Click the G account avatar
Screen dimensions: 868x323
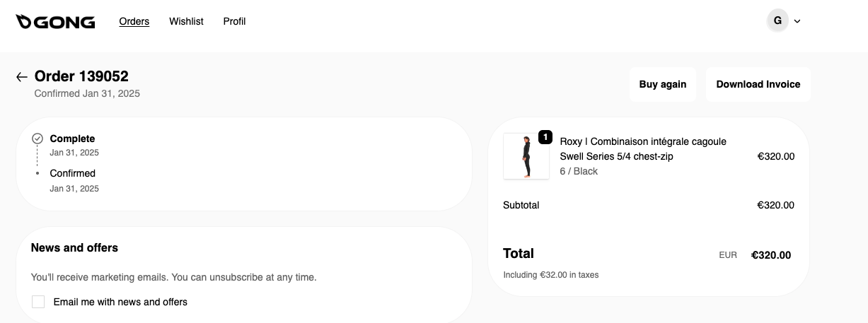point(777,20)
